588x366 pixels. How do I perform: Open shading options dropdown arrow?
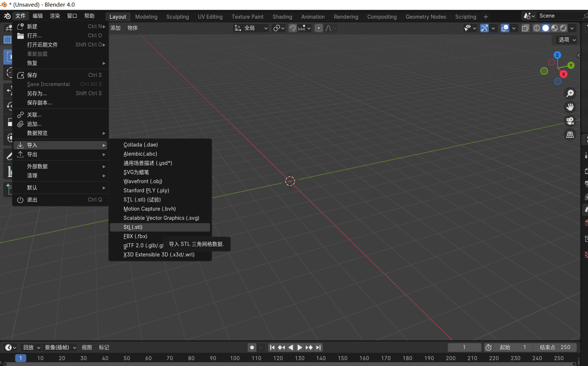[572, 28]
